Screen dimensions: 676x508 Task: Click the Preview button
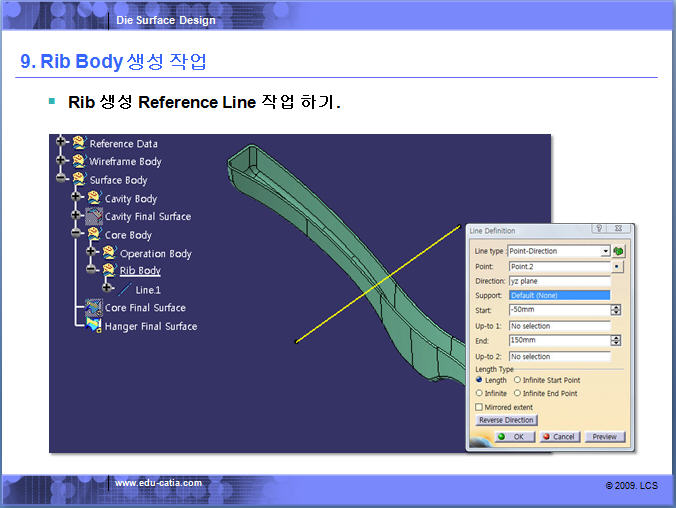pos(605,437)
